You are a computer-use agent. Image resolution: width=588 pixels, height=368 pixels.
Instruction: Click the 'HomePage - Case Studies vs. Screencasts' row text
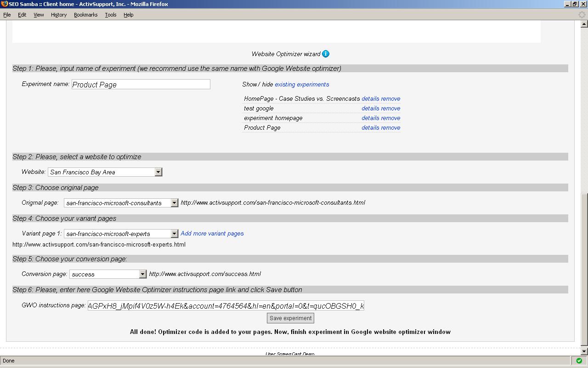point(302,99)
